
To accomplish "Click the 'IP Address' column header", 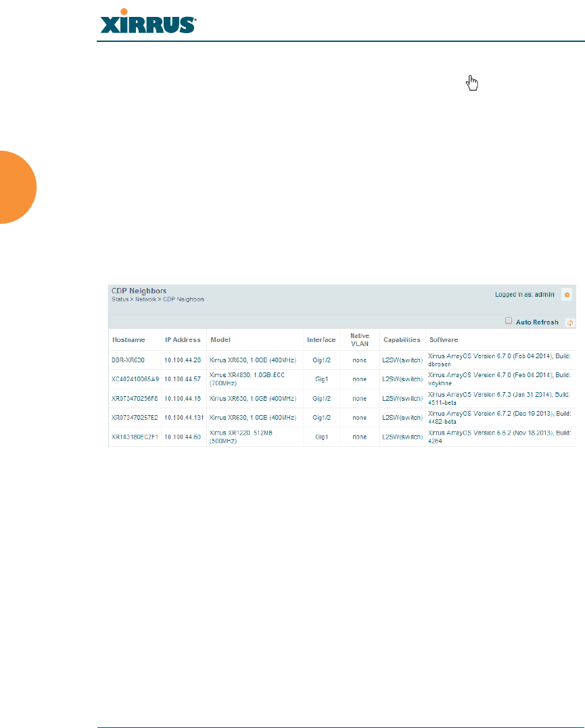I will 183,340.
